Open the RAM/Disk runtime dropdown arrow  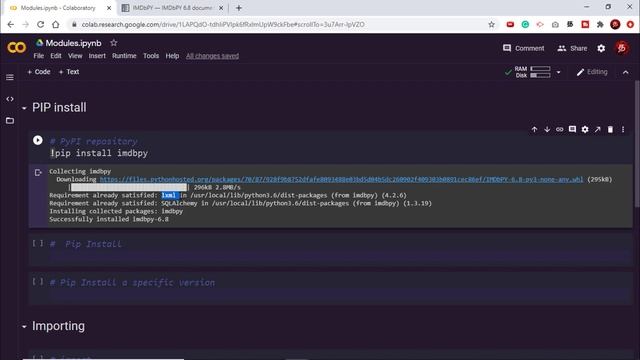[558, 72]
